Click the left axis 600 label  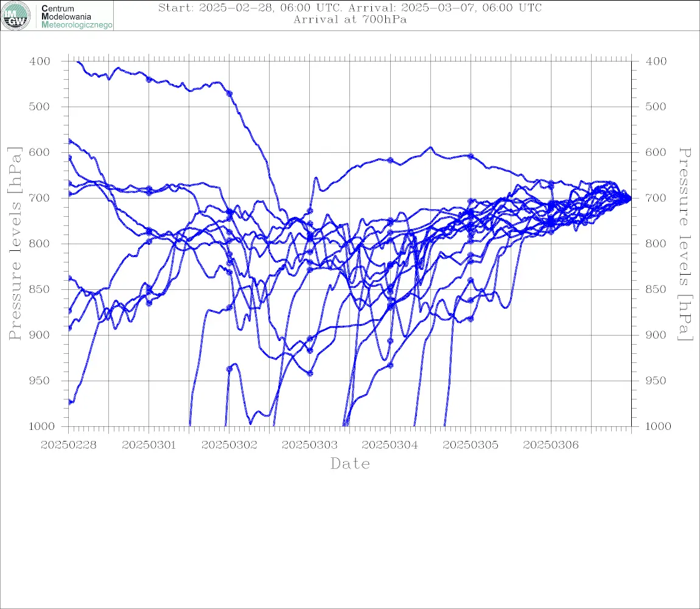[x=40, y=152]
